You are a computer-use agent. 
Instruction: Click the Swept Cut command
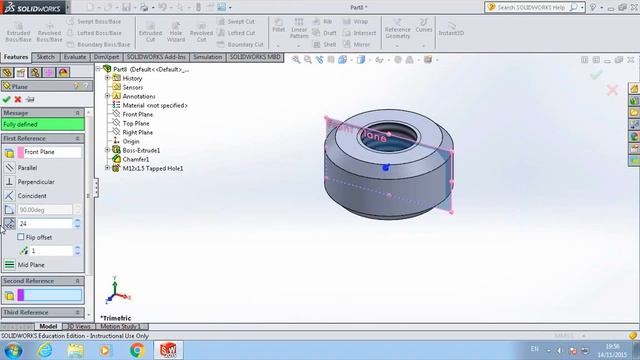pos(236,22)
